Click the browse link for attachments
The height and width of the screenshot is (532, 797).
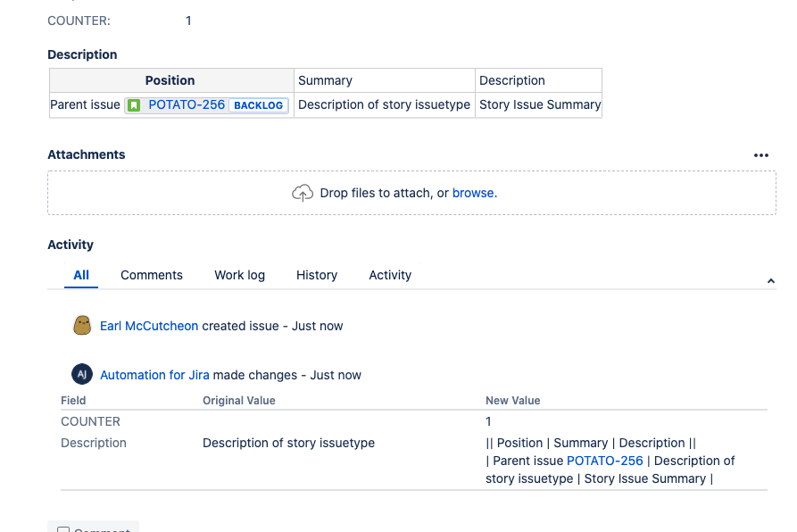[x=474, y=193]
